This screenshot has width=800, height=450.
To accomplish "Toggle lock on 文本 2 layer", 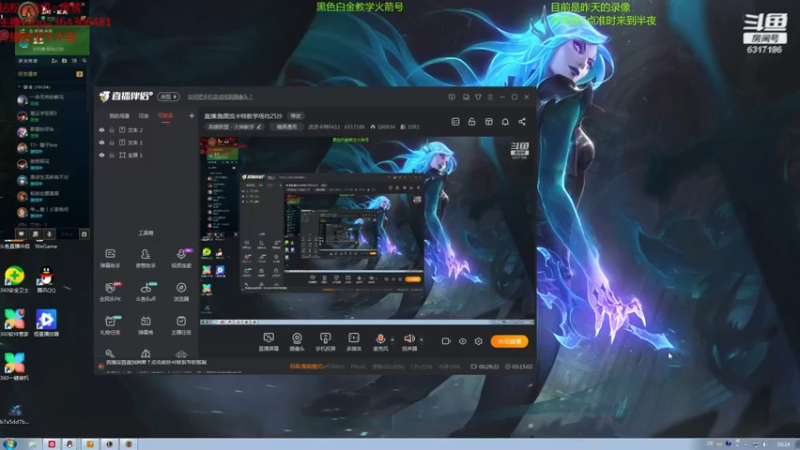I will coord(112,130).
